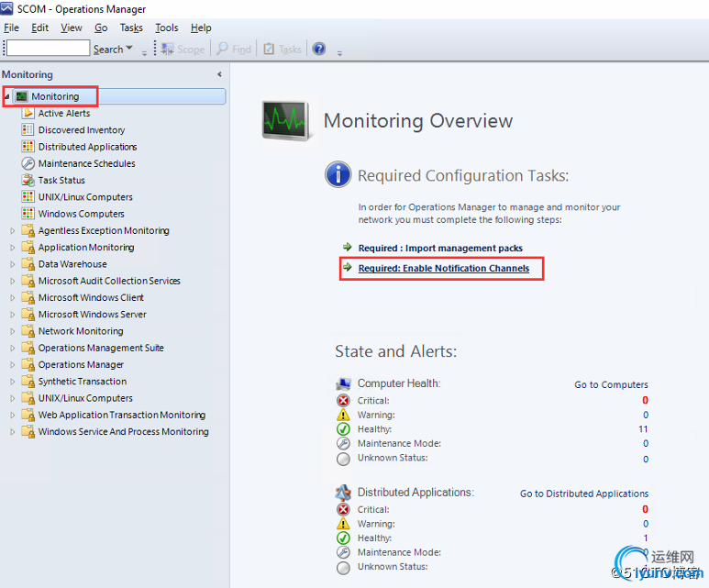Click the Distributed Applications state icon
The height and width of the screenshot is (588, 709).
(28, 147)
